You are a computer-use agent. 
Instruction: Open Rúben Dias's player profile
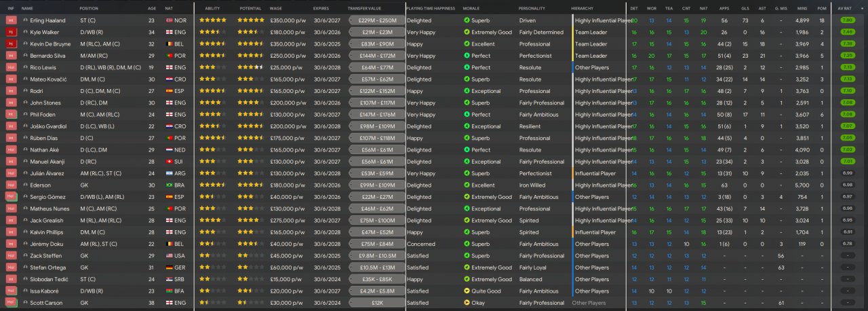[x=44, y=138]
